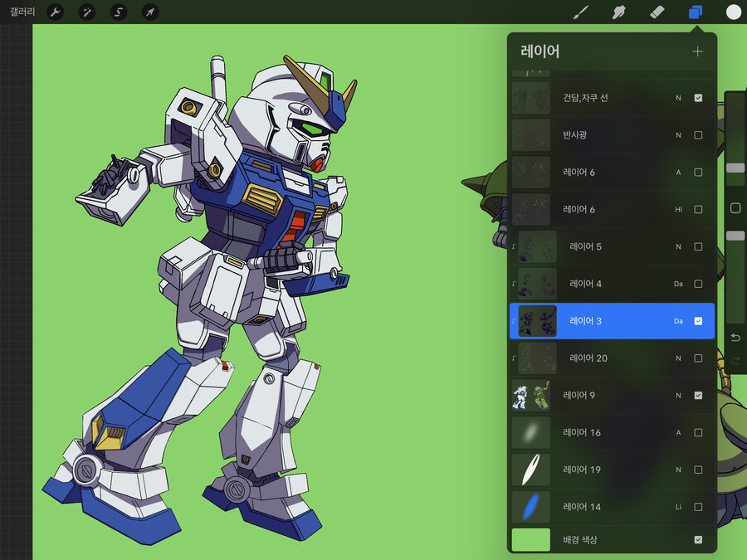
Task: Tap the redo arrow in sidebar
Action: click(735, 361)
